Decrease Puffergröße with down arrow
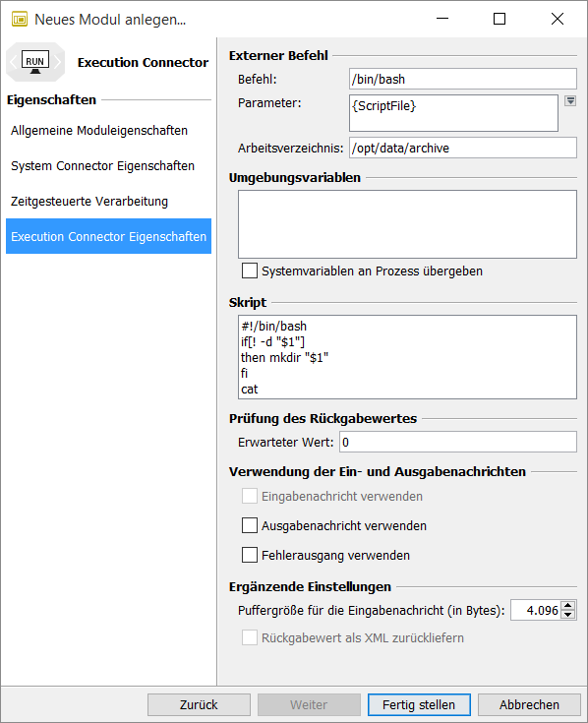Screen dimensions: 588x723 [x=568, y=615]
